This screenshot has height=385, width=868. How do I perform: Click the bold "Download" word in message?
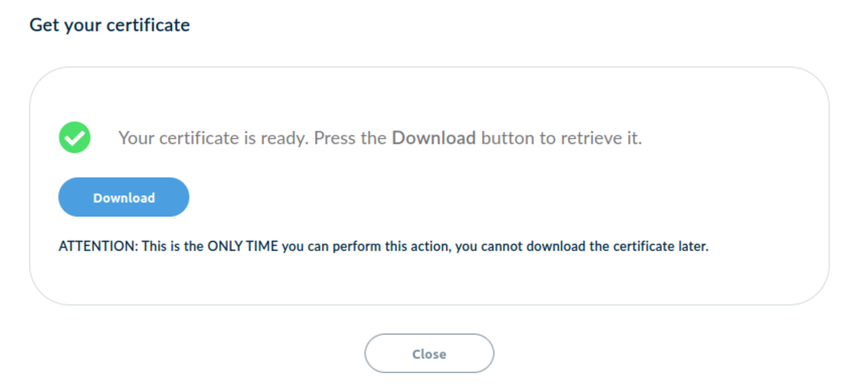tap(433, 138)
